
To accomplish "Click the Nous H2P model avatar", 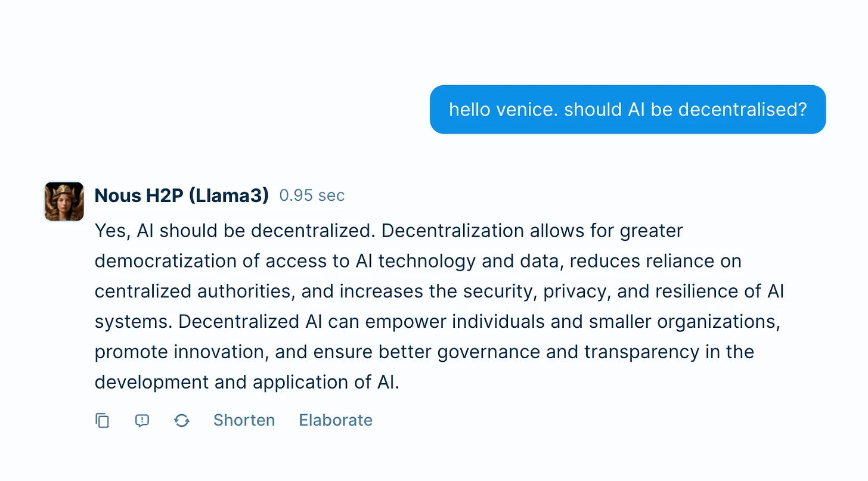I will (x=64, y=201).
